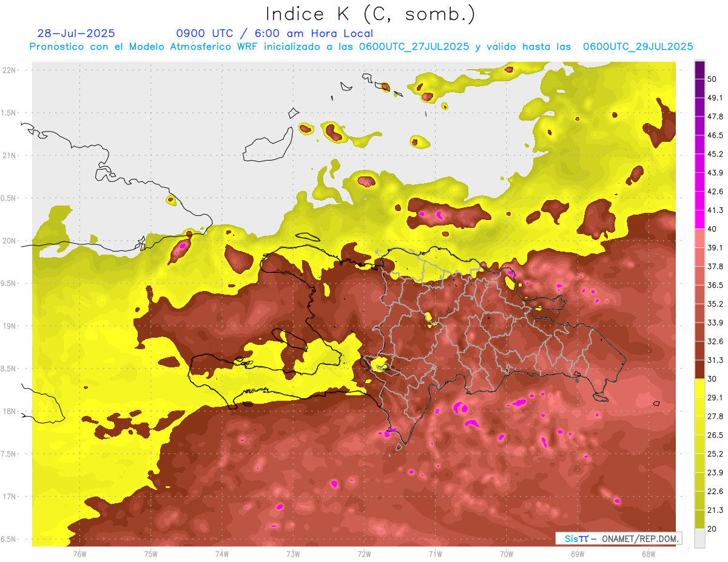728x562 pixels.
Task: Click the "70W" longitude label
Action: pyautogui.click(x=507, y=554)
